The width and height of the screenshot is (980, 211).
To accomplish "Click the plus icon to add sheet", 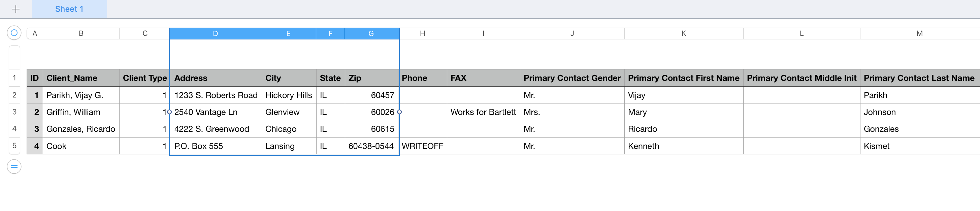I will pos(15,9).
